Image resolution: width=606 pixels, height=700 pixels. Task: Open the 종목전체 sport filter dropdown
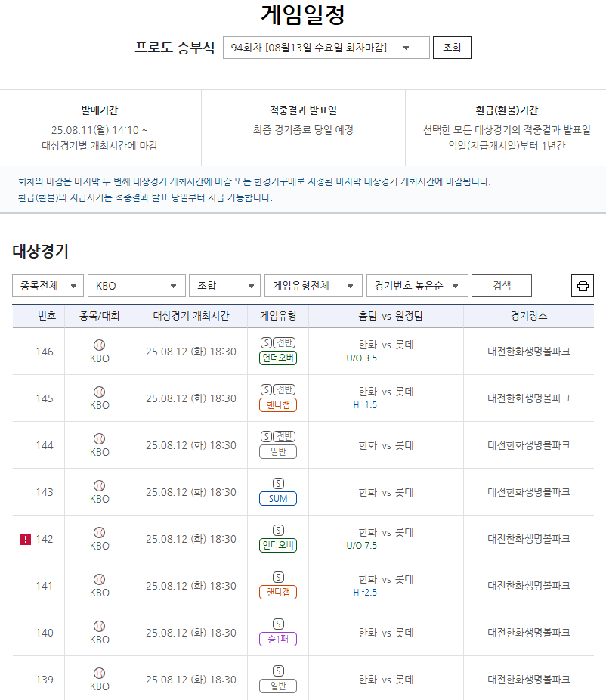[x=48, y=286]
